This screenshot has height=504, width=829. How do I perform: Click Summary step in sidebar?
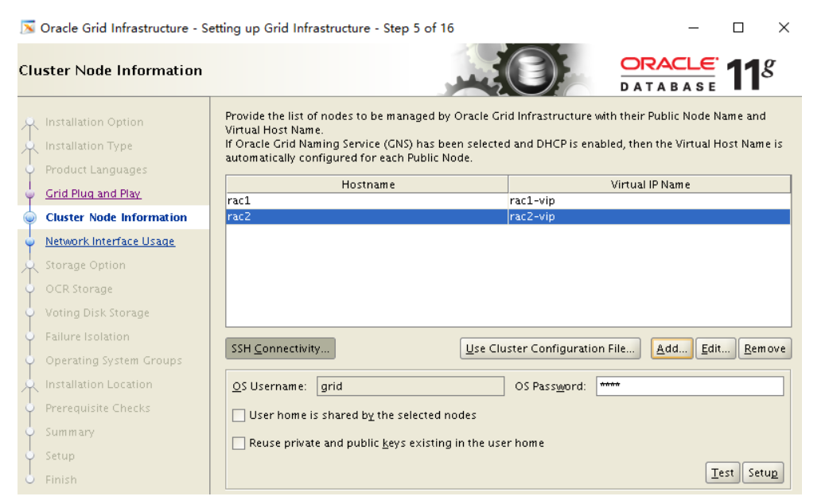[70, 432]
